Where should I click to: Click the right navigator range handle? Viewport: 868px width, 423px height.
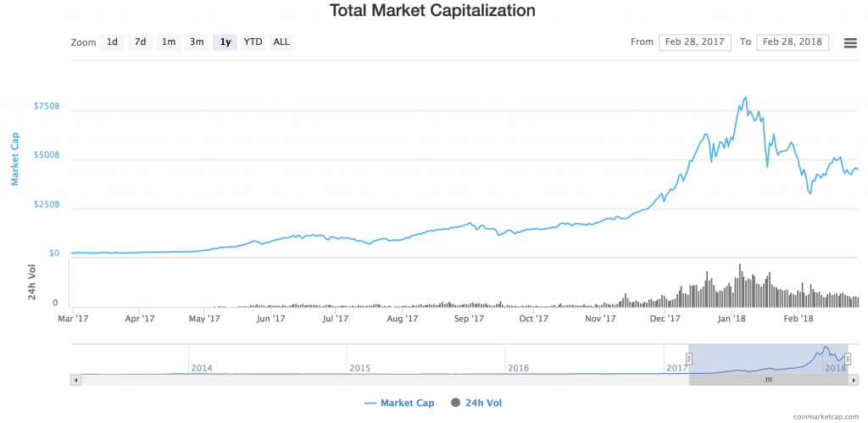(x=848, y=359)
